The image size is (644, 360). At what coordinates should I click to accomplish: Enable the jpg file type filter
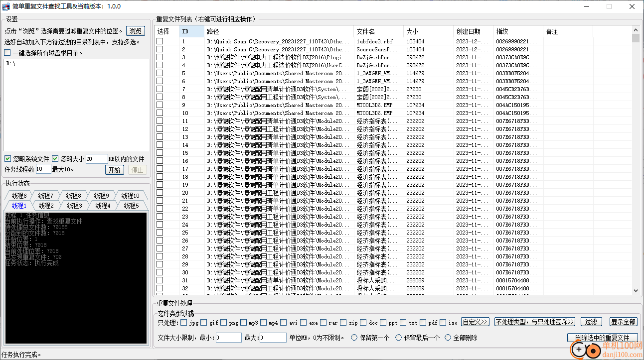(184, 322)
